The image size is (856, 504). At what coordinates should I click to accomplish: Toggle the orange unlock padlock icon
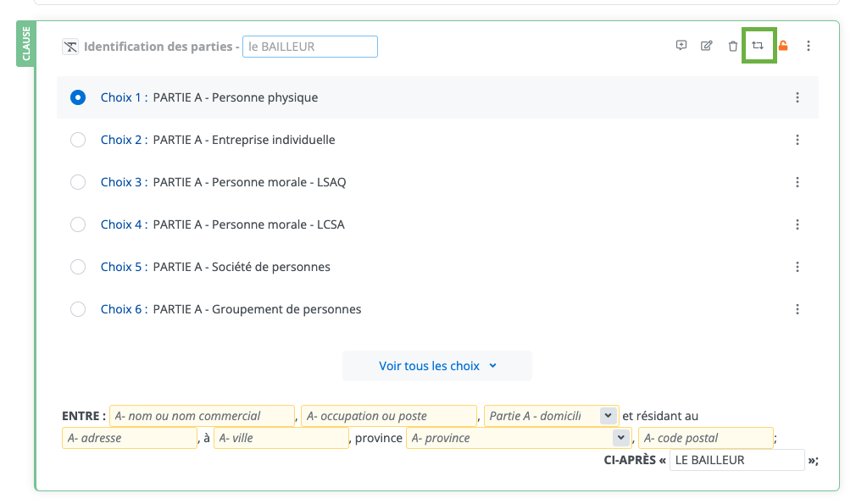[783, 46]
